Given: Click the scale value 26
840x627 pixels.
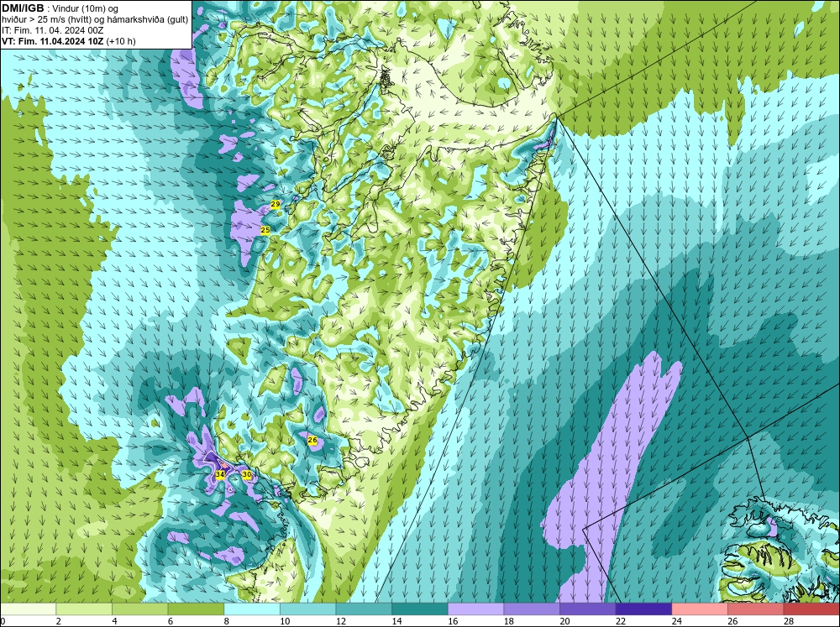Looking at the screenshot, I should click(732, 621).
